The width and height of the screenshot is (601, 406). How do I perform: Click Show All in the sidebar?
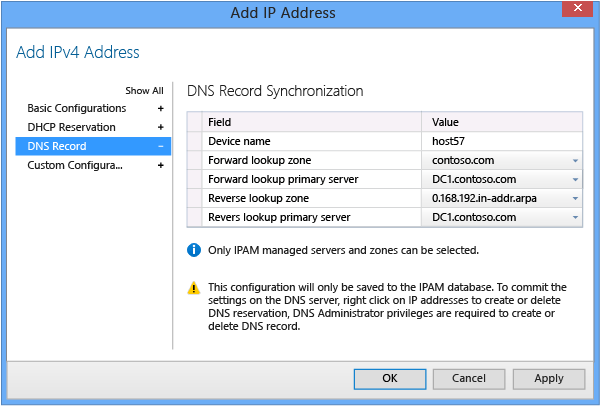(144, 90)
